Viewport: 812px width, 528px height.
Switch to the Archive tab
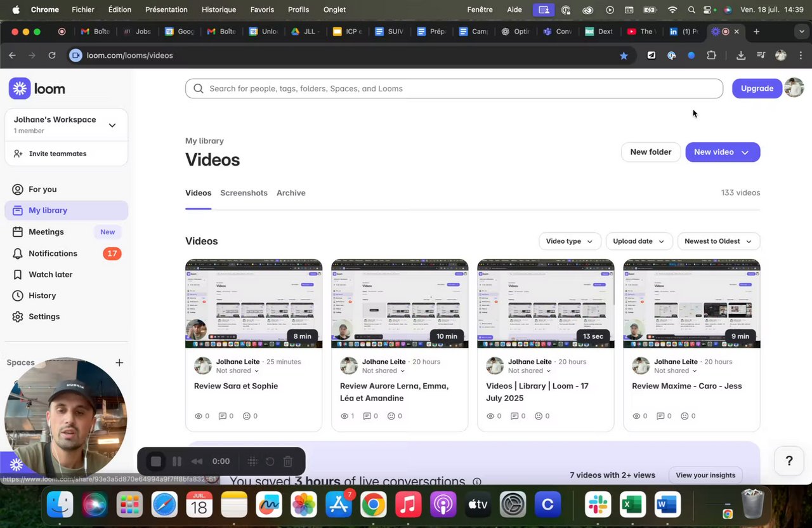(x=291, y=193)
